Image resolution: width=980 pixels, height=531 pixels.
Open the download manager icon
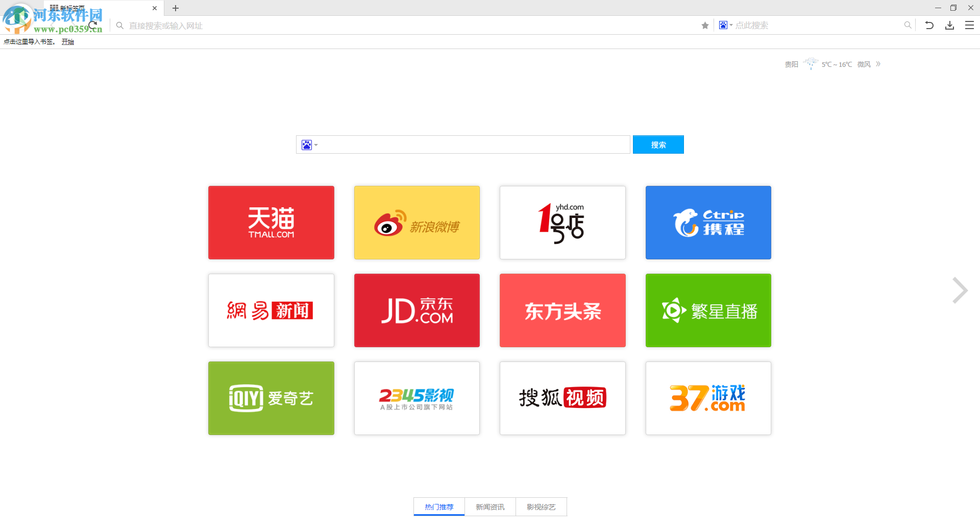pos(949,25)
